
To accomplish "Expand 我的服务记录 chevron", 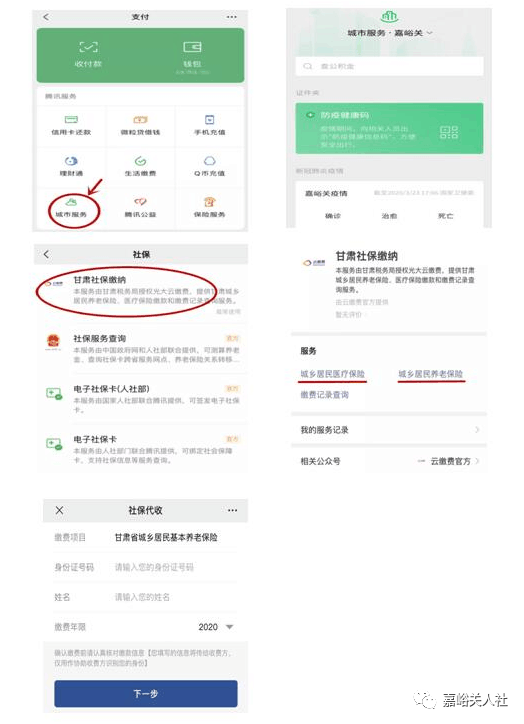I will click(477, 430).
